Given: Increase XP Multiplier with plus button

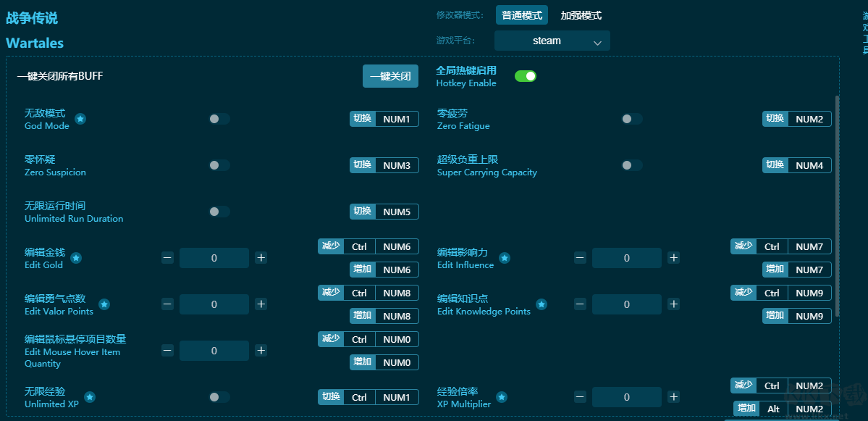Looking at the screenshot, I should pos(674,396).
